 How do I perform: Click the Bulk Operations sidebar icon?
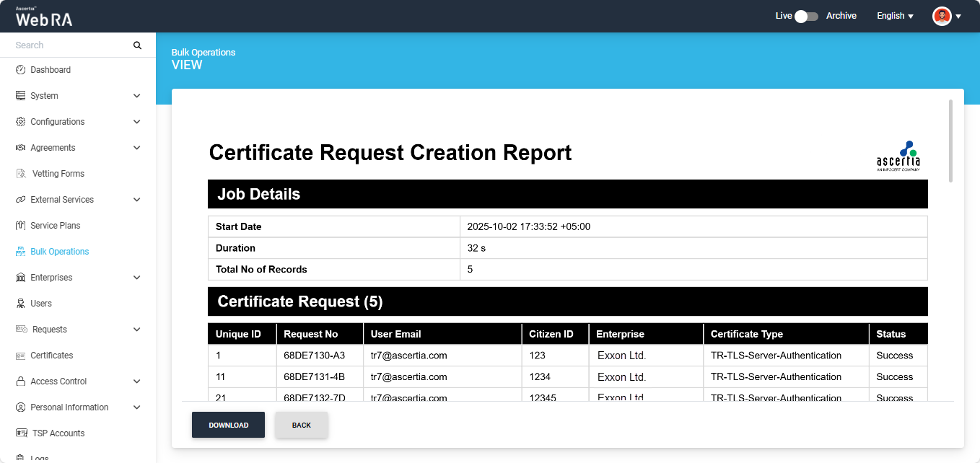pyautogui.click(x=20, y=252)
